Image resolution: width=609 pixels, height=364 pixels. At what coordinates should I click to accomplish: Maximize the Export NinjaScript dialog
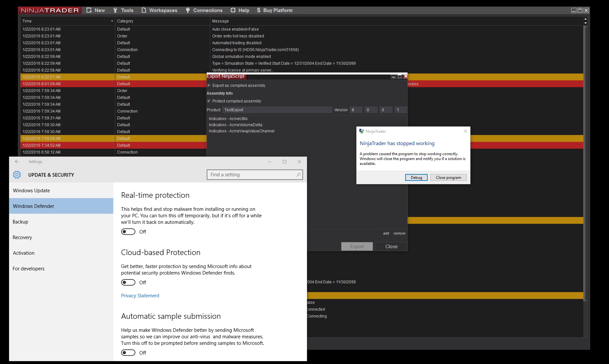point(400,76)
